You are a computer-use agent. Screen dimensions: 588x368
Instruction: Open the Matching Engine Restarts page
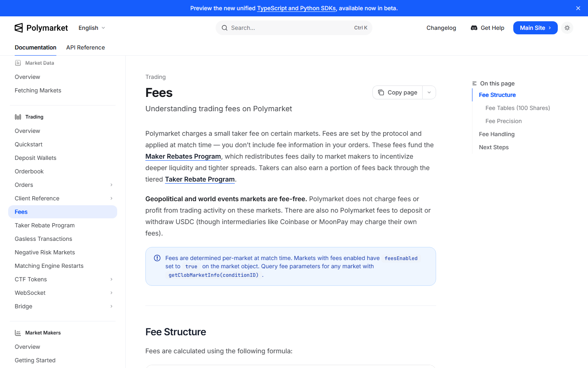(x=49, y=266)
